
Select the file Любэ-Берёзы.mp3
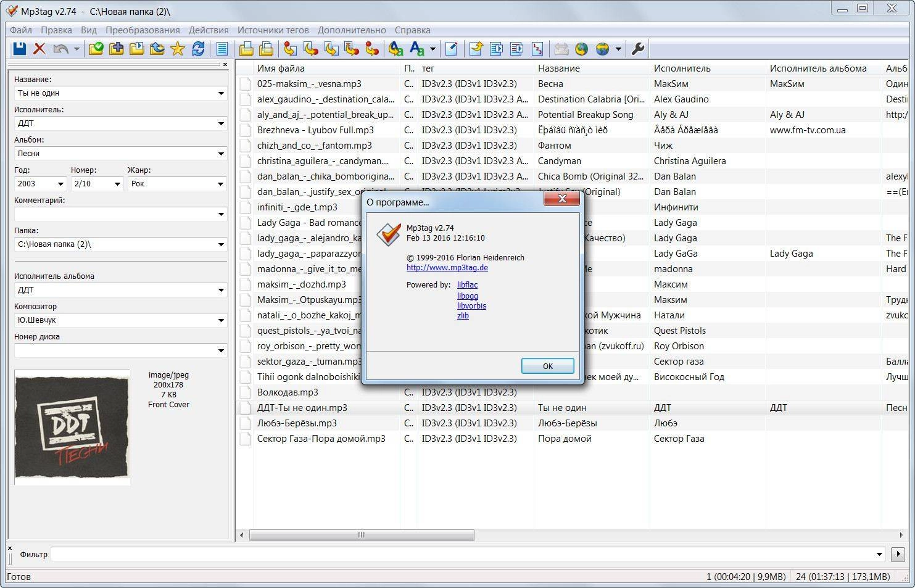(x=297, y=423)
